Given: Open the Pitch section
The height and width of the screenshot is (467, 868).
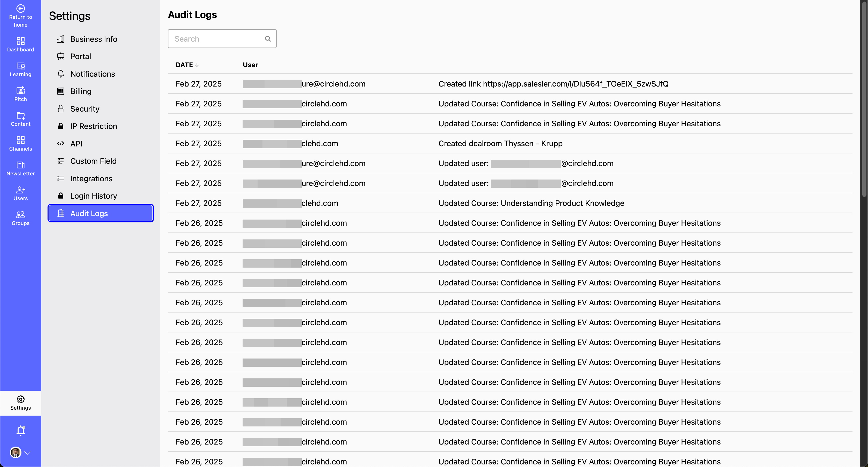Looking at the screenshot, I should (20, 94).
